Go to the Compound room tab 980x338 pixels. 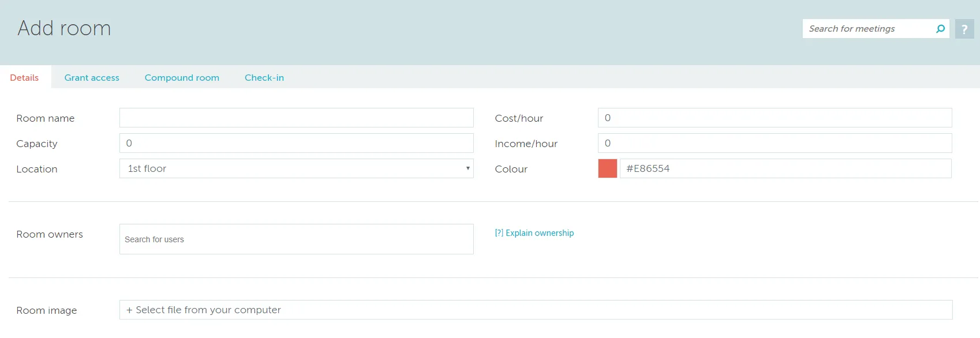[182, 78]
